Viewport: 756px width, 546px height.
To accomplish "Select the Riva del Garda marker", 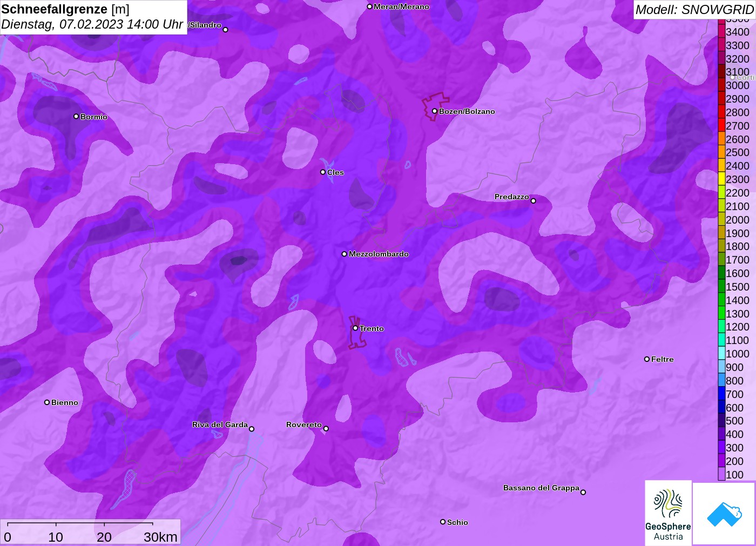I will tap(252, 429).
